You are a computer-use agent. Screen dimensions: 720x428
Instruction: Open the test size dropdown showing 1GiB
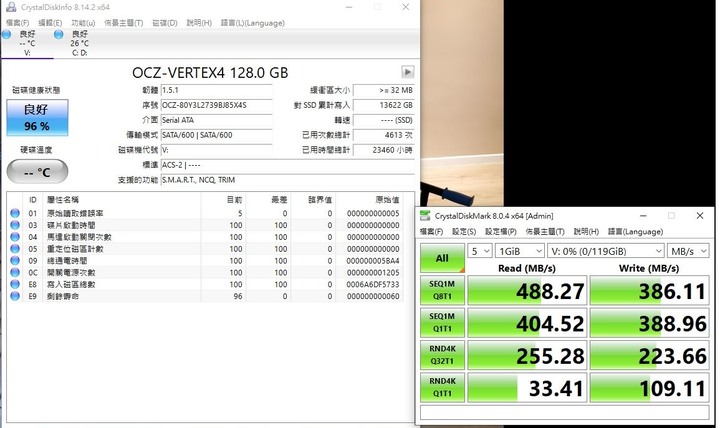point(520,251)
